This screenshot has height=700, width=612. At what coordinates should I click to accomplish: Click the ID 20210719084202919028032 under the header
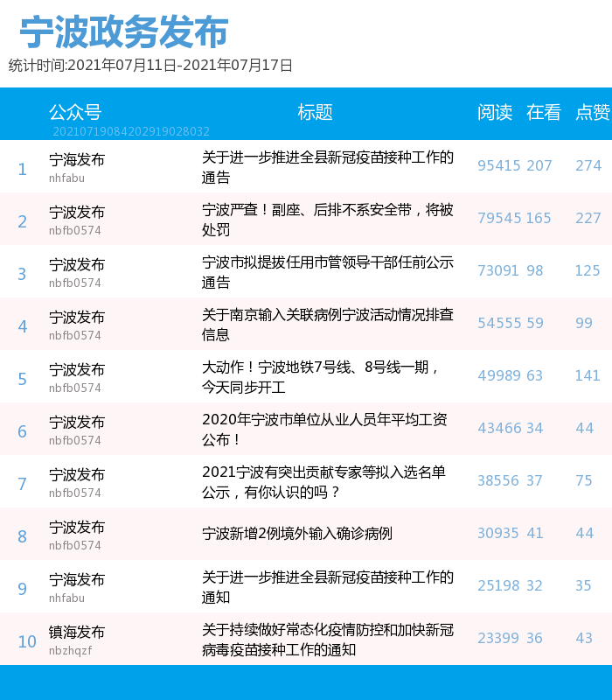(x=131, y=131)
